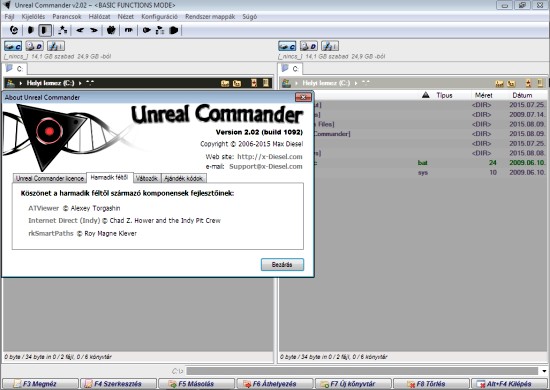Select drive C in the left panel
This screenshot has width=550, height=390.
(x=13, y=46)
